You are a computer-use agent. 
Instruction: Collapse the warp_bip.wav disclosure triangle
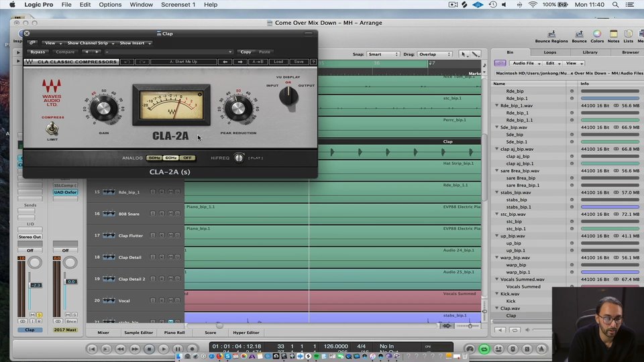pos(496,257)
